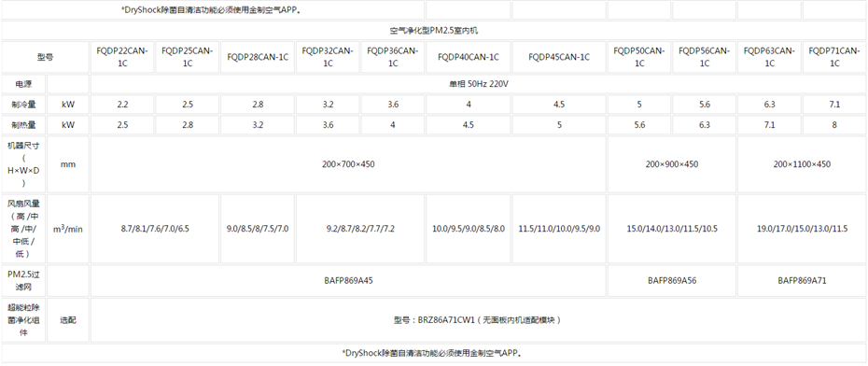The height and width of the screenshot is (366, 868).
Task: Select the FQDP28CAN-1C model column header
Action: tap(258, 57)
